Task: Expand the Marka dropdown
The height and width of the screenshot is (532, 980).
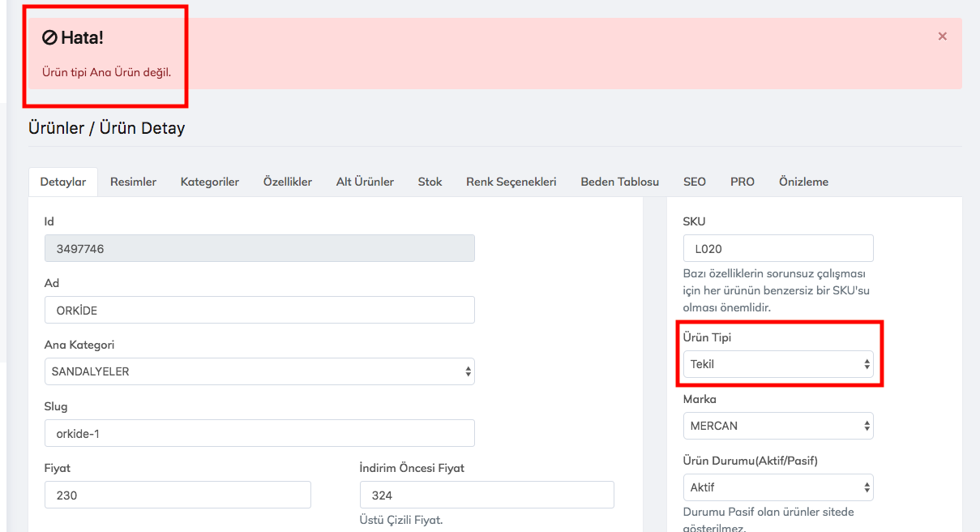Action: [778, 426]
